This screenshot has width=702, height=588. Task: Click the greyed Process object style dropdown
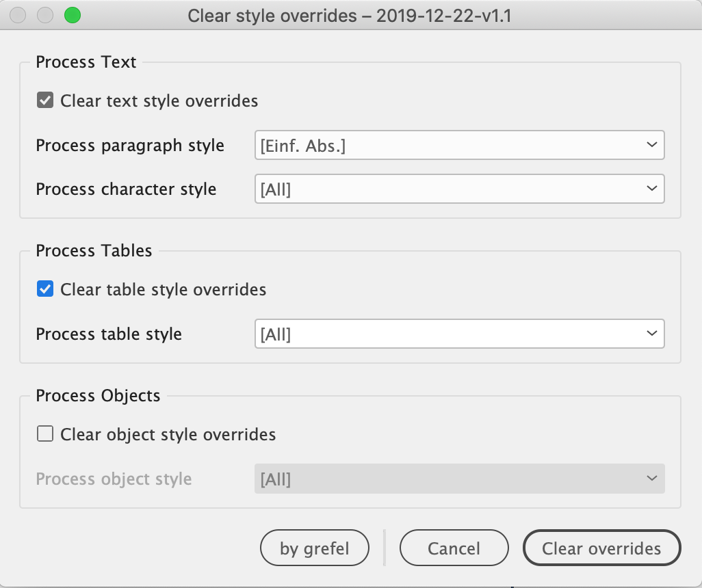click(459, 479)
